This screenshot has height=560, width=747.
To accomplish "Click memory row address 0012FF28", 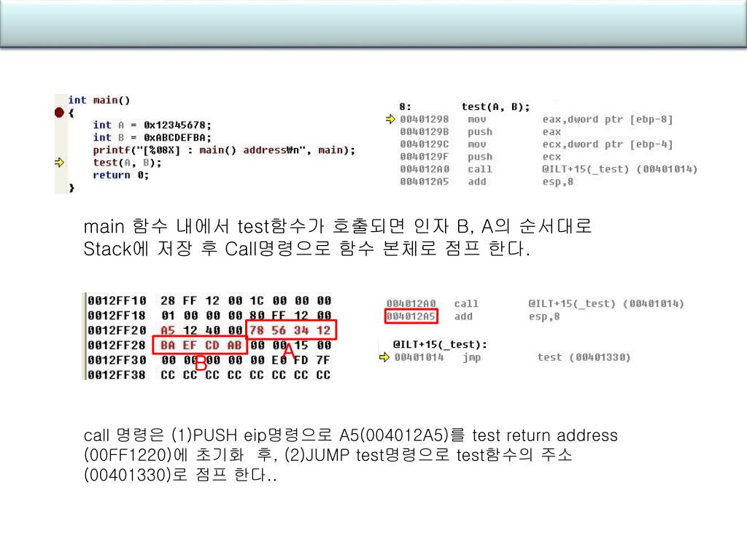I will (x=117, y=345).
